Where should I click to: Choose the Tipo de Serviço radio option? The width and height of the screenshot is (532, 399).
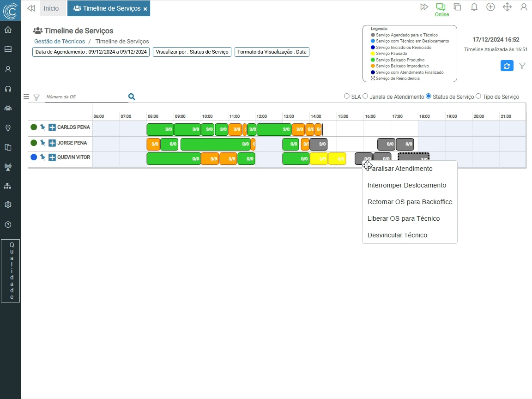pos(478,97)
